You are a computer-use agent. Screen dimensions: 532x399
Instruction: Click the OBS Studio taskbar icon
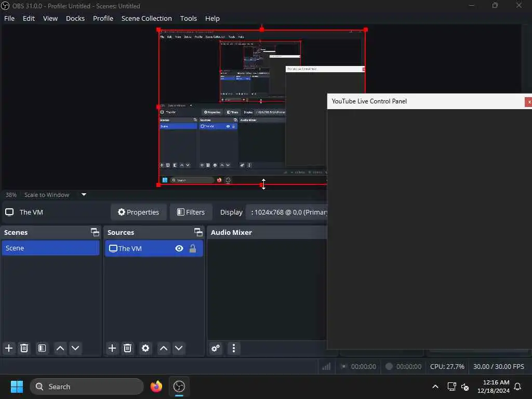click(x=179, y=387)
